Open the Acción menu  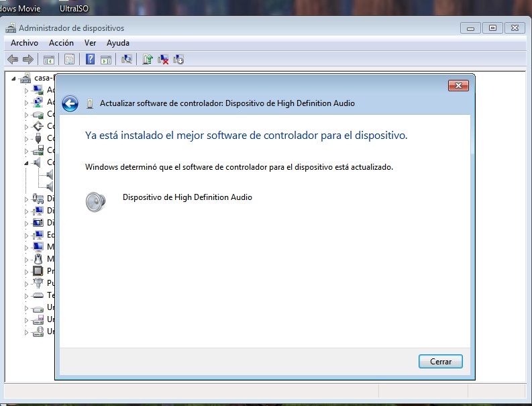click(61, 43)
